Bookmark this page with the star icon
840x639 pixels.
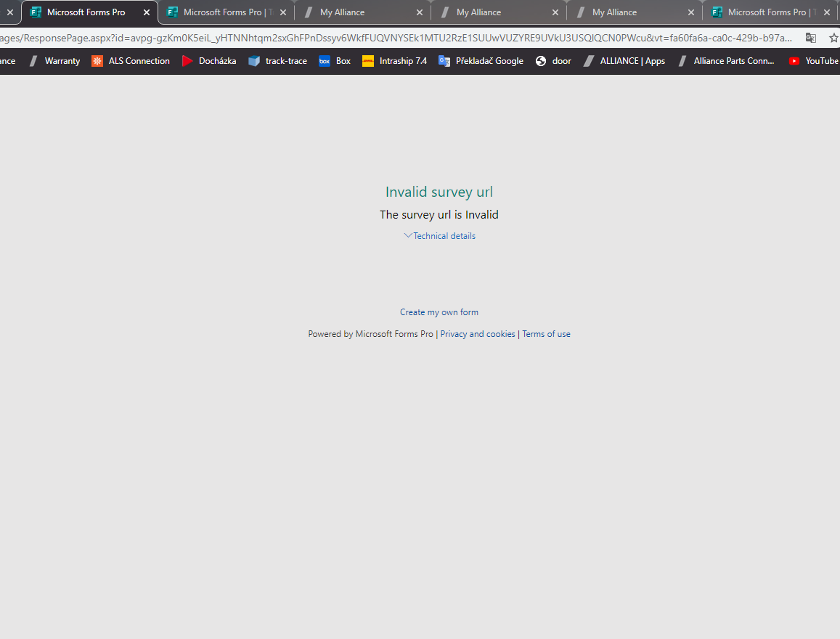point(833,38)
